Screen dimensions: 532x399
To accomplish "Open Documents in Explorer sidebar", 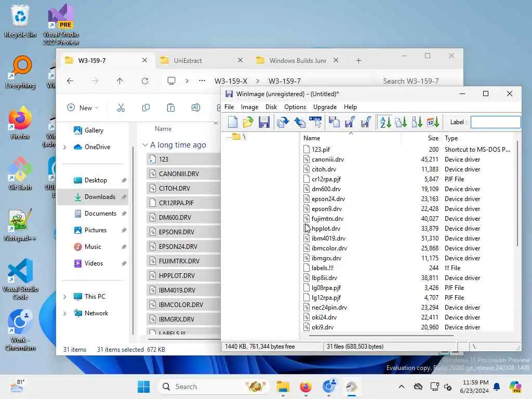I will (x=94, y=214).
